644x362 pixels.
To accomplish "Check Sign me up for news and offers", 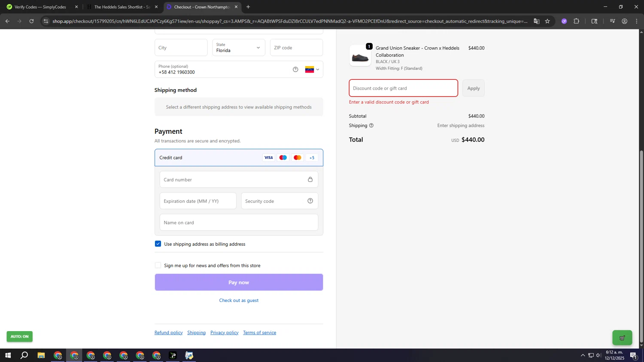I will (x=158, y=265).
